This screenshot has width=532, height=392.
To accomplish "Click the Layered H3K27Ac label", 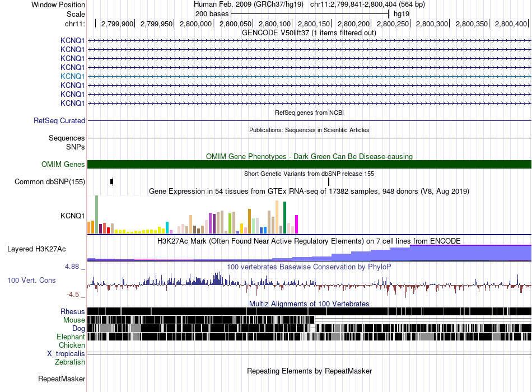I will pos(36,249).
